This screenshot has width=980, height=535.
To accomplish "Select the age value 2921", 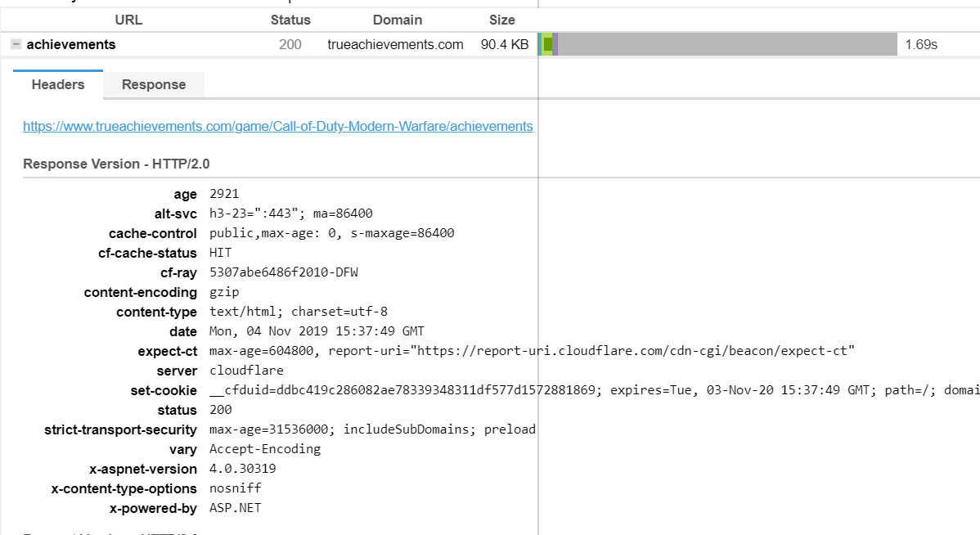I will (224, 194).
